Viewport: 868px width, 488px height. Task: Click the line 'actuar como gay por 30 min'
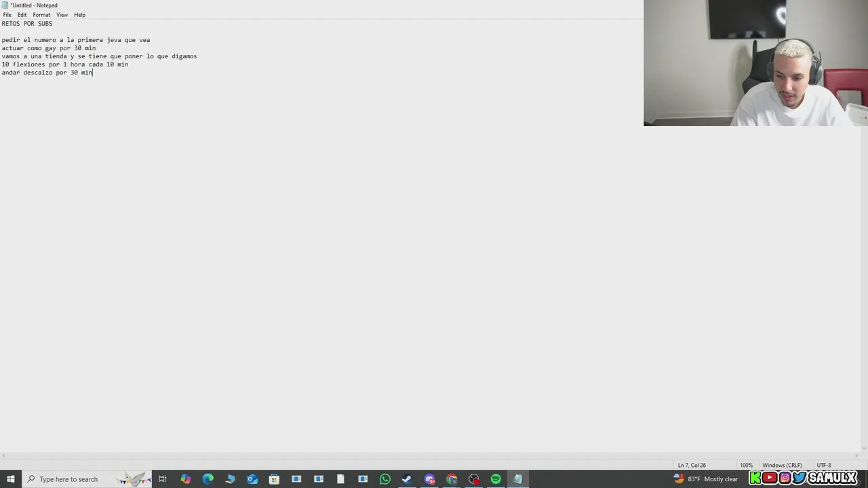(48, 48)
